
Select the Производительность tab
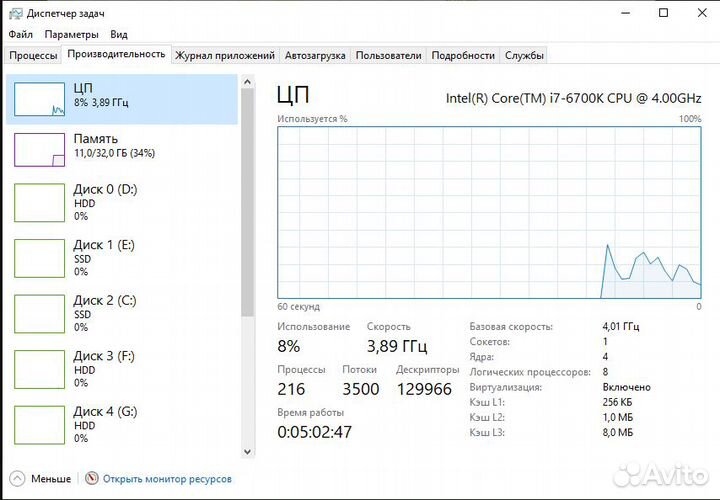[116, 54]
